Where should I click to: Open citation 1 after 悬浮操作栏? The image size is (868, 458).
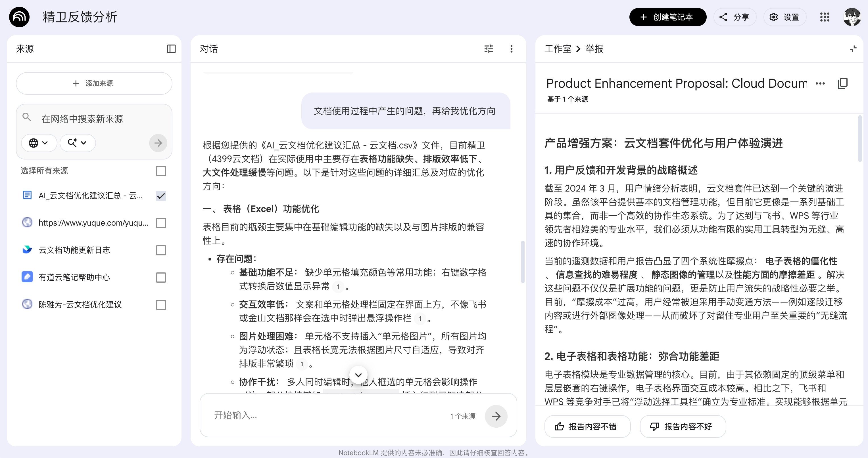pyautogui.click(x=420, y=318)
